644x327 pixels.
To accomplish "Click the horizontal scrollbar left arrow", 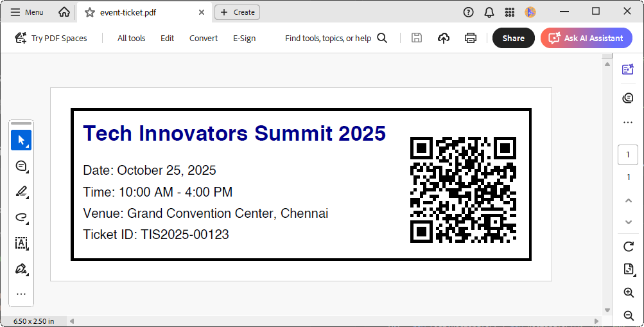I will 71,321.
